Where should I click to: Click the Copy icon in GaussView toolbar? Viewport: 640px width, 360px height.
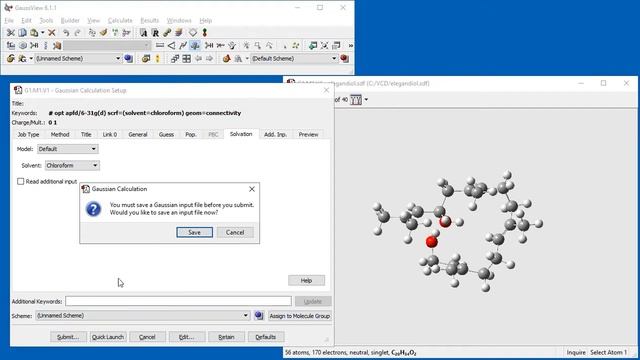tap(22, 33)
